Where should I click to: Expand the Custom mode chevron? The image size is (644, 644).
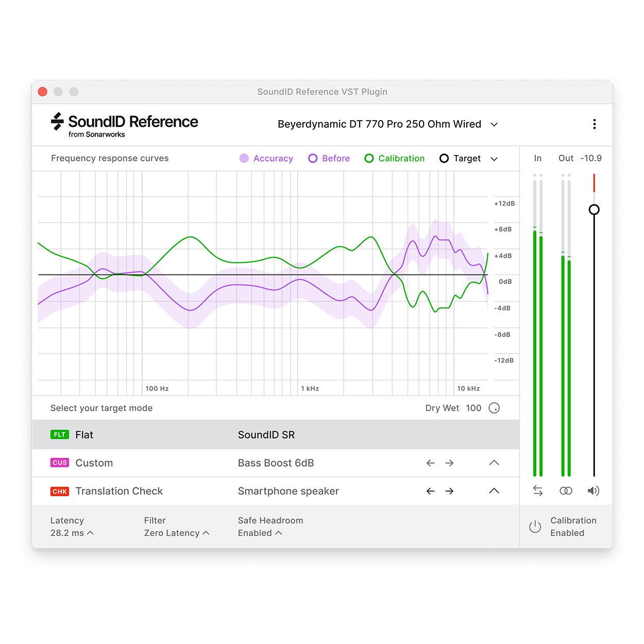[x=494, y=463]
